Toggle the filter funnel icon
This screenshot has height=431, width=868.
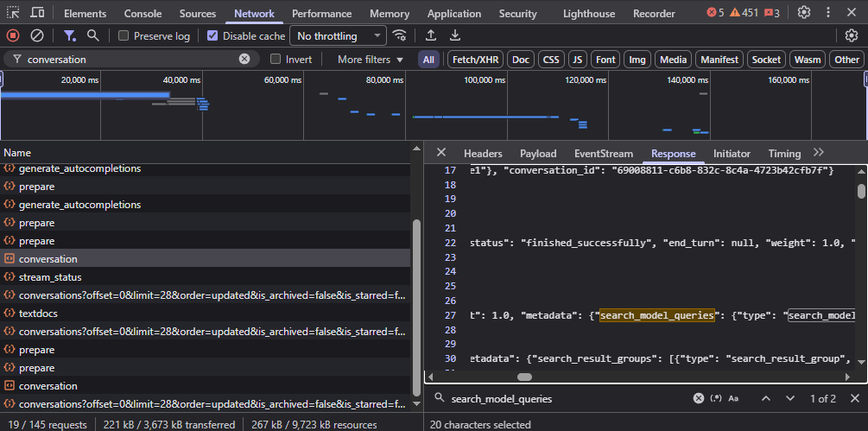pos(70,35)
